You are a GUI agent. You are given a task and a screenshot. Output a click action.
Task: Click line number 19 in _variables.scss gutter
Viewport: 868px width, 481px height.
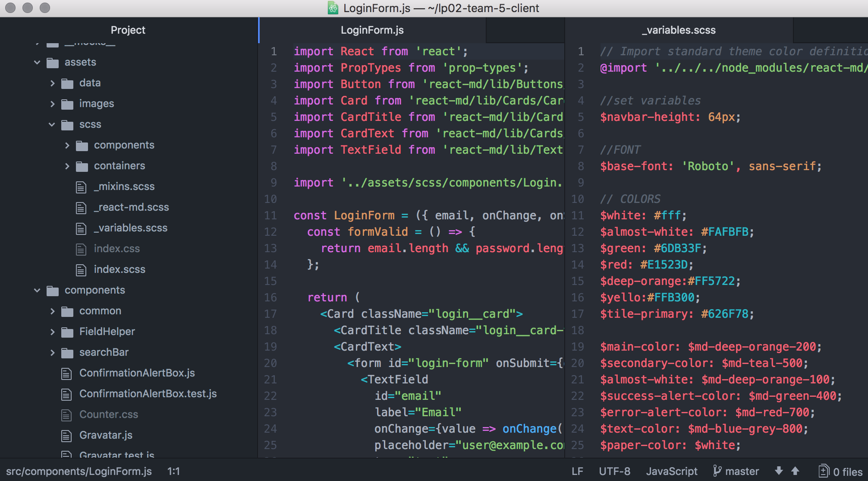pyautogui.click(x=578, y=347)
